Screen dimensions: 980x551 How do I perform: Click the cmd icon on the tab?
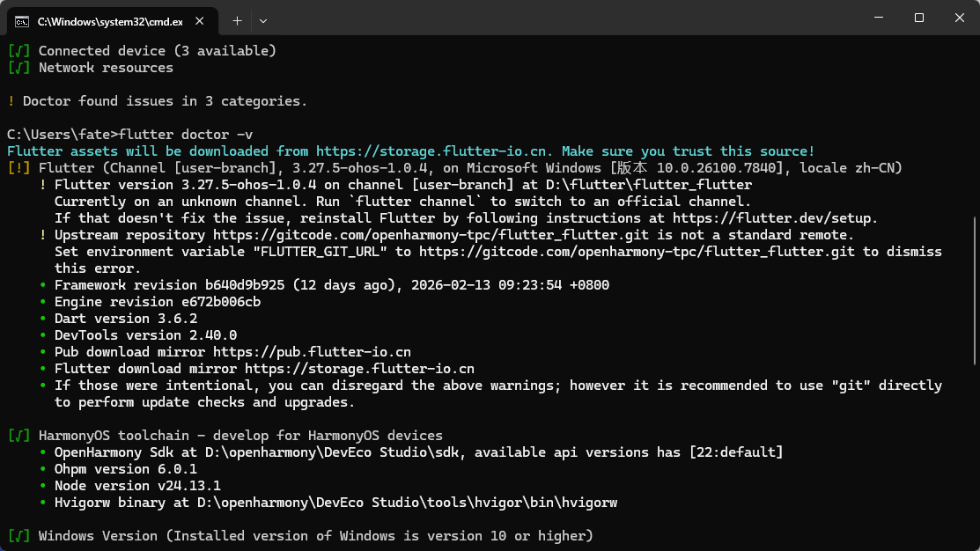coord(22,22)
